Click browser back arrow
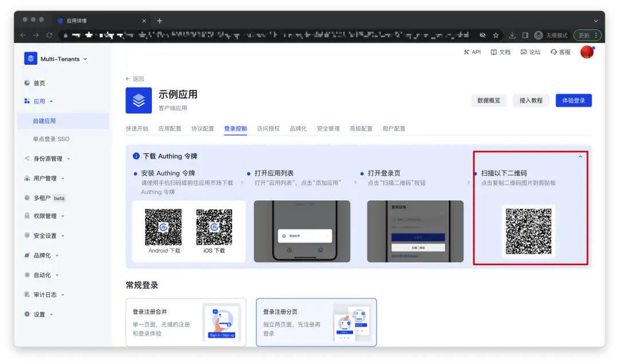The height and width of the screenshot is (364, 619). pos(23,35)
